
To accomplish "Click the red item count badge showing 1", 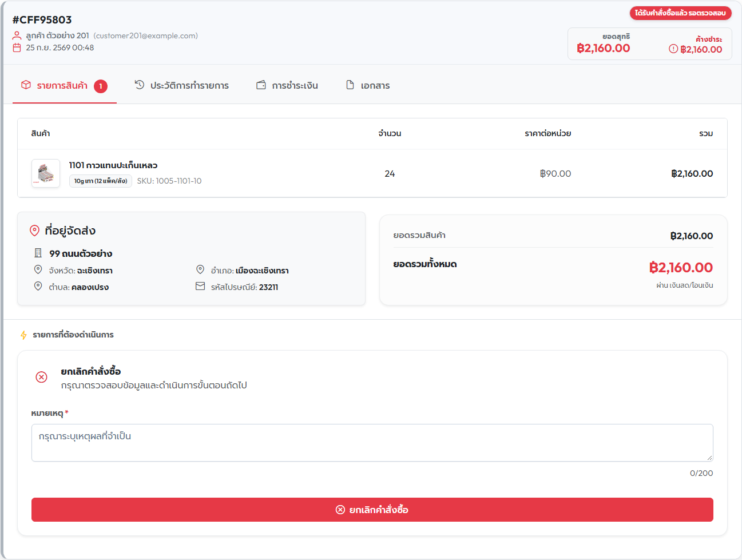I will 101,86.
